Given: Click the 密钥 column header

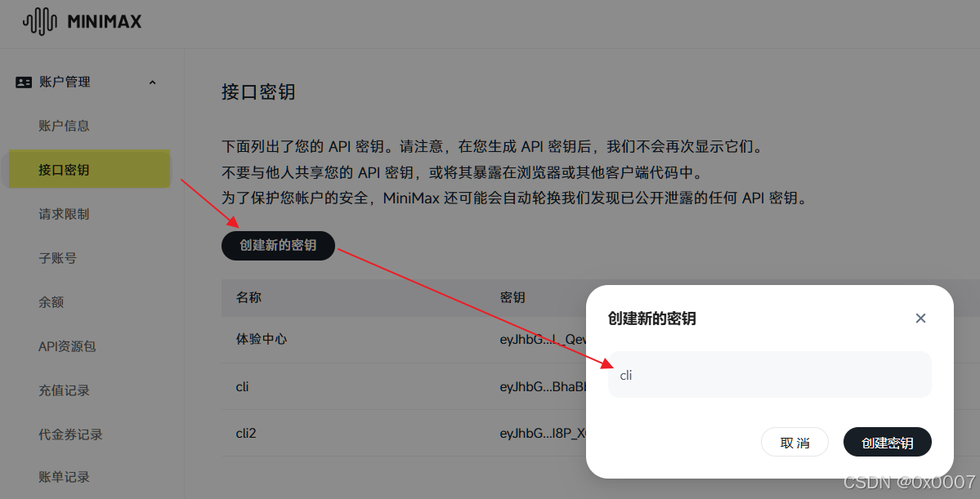Looking at the screenshot, I should [512, 297].
